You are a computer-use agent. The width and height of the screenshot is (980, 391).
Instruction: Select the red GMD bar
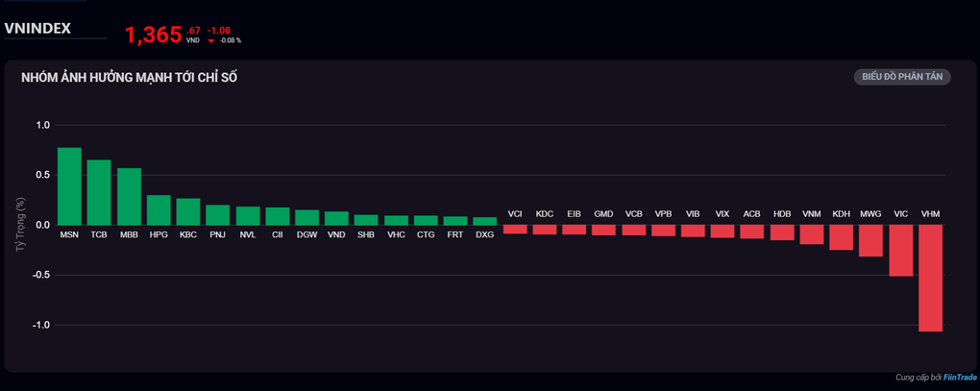[603, 230]
